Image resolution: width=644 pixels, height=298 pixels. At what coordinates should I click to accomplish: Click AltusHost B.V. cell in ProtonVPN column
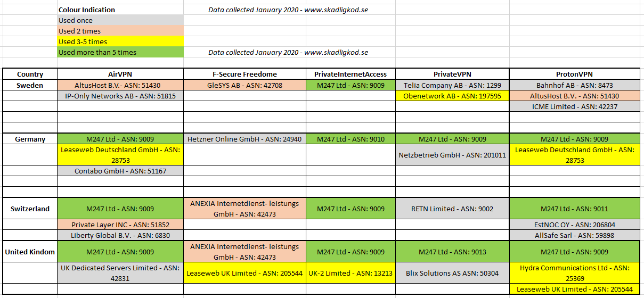coord(574,96)
